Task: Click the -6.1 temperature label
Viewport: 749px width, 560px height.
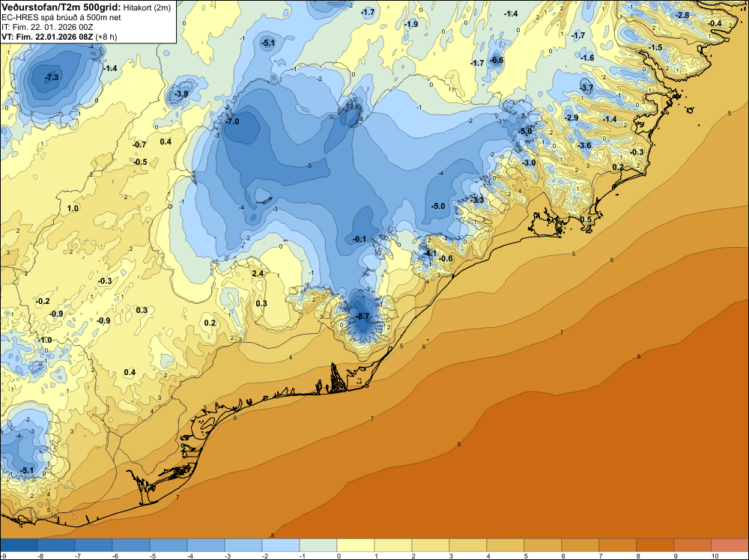Action: coord(360,239)
